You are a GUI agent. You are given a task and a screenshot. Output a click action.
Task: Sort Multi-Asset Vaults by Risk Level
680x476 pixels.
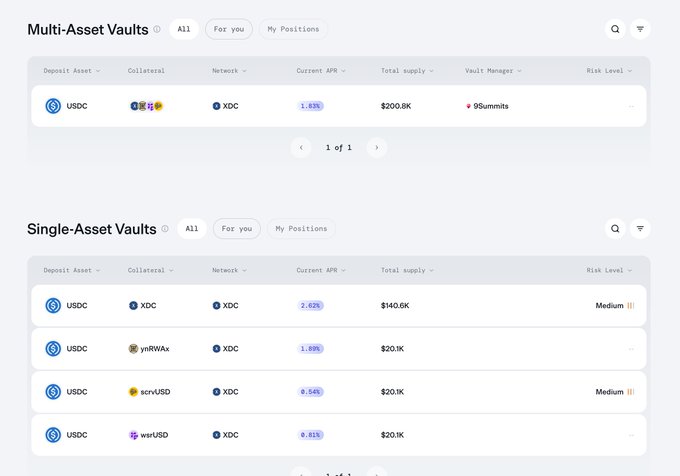click(609, 71)
